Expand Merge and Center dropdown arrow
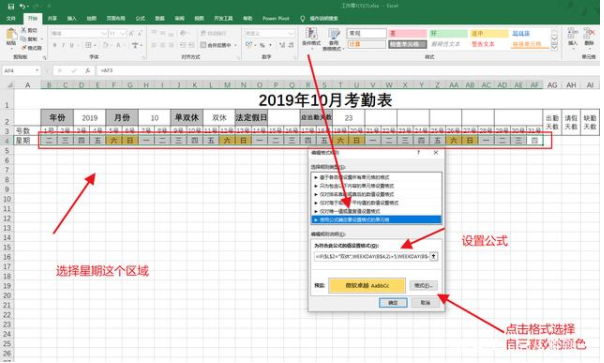This screenshot has width=604, height=363. click(235, 45)
